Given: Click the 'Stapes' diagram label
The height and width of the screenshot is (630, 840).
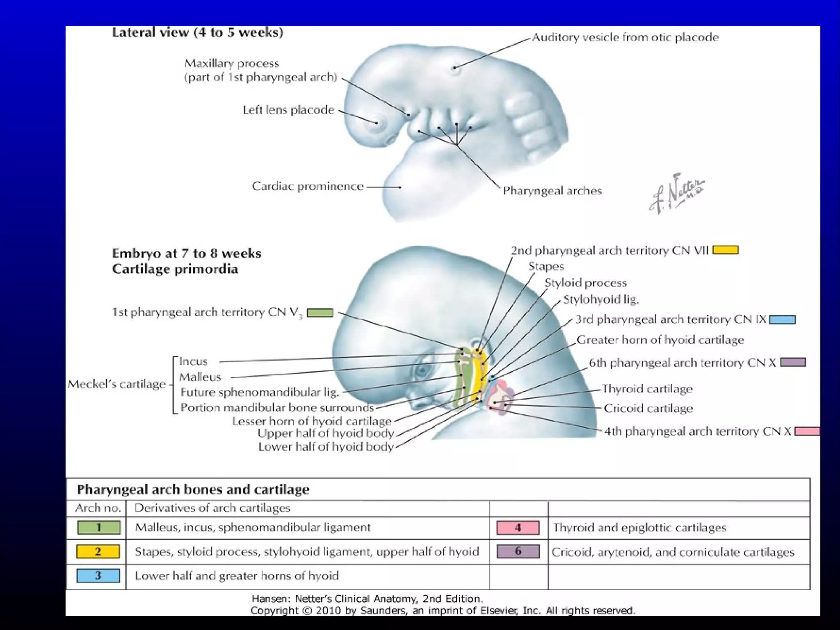Looking at the screenshot, I should (x=546, y=267).
